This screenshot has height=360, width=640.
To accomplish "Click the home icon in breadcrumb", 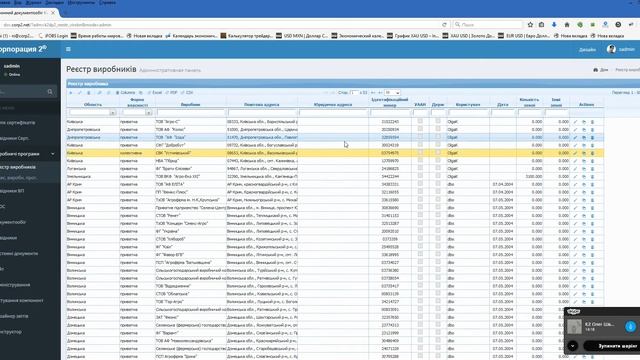I will coord(596,70).
